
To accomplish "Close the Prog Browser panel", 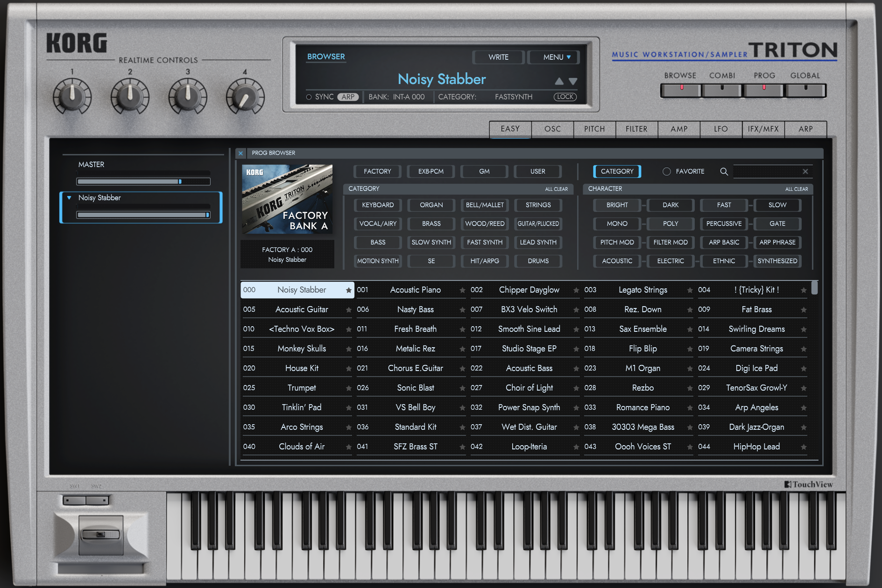I will (240, 153).
